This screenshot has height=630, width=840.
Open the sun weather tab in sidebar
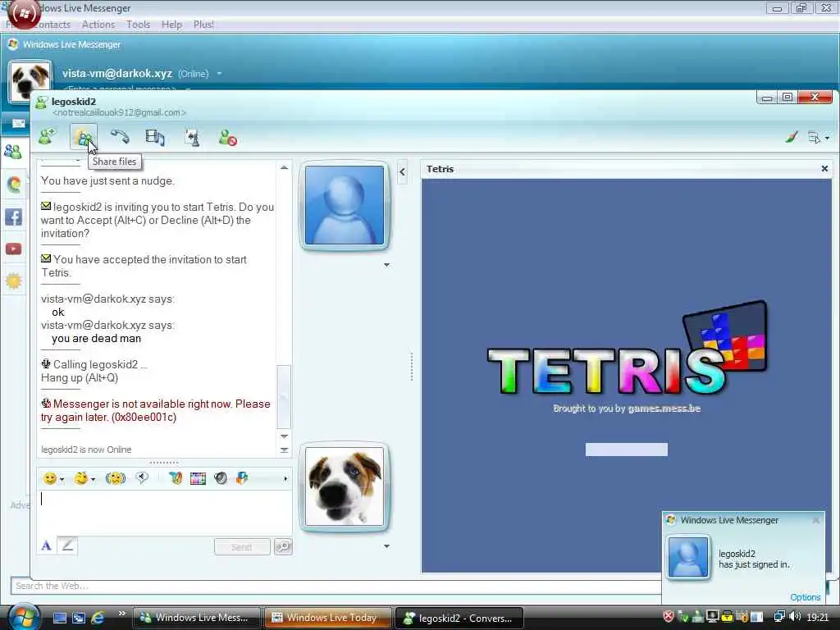tap(13, 281)
